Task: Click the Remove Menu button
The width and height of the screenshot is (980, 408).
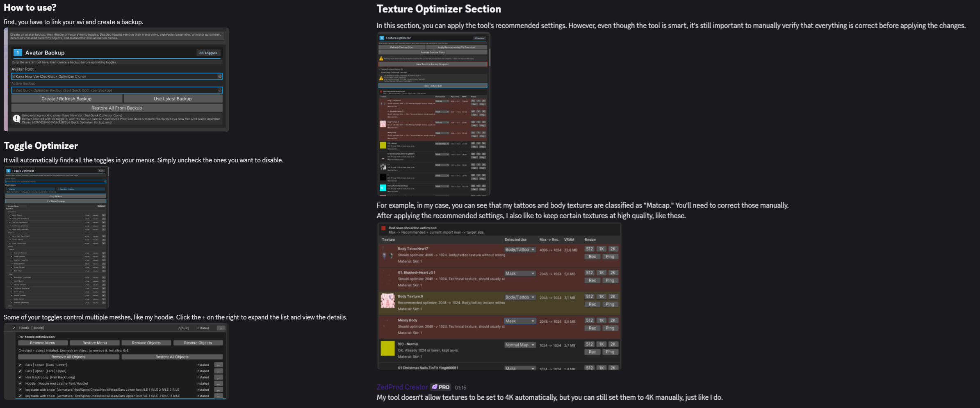Action: (x=43, y=343)
